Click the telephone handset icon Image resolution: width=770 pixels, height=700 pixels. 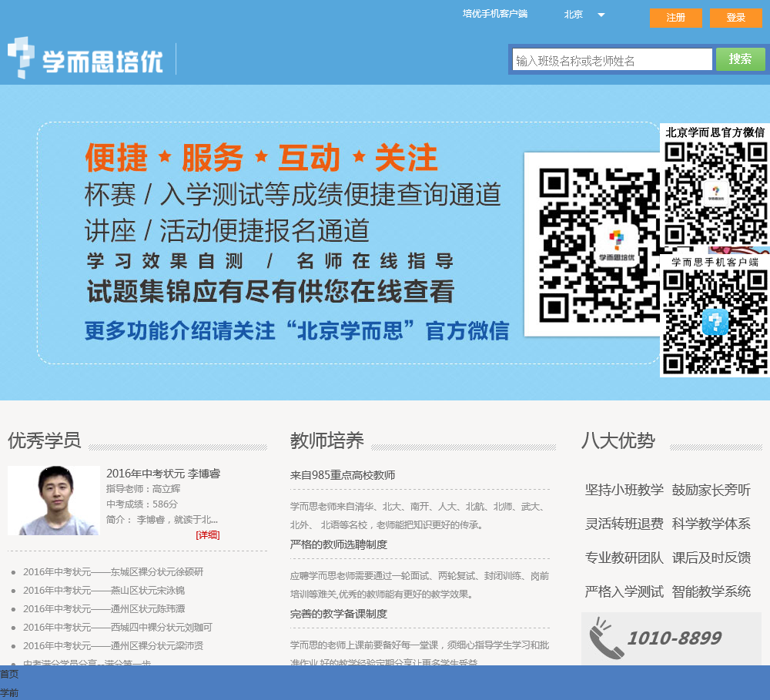605,638
